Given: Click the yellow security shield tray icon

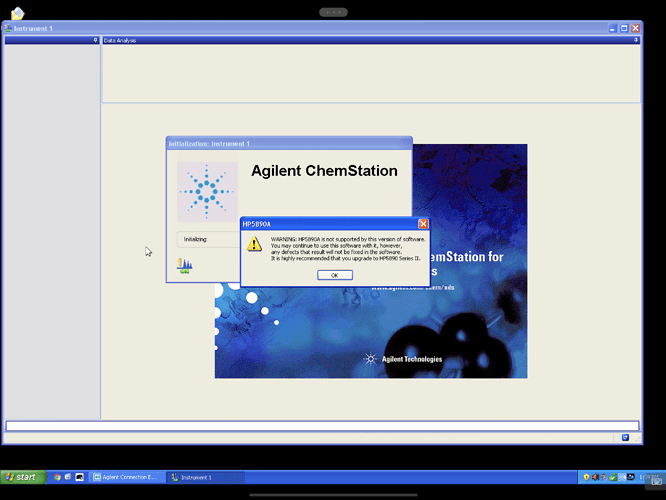Looking at the screenshot, I should pyautogui.click(x=587, y=477).
